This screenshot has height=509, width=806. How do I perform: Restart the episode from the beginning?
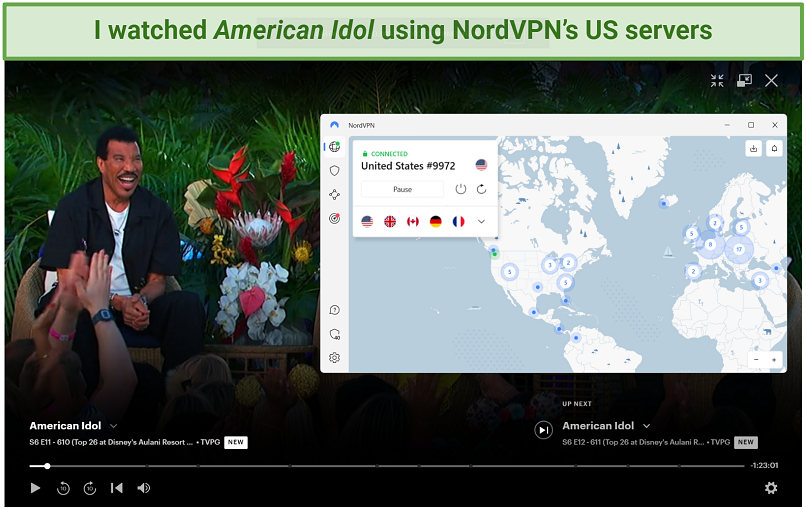(117, 488)
